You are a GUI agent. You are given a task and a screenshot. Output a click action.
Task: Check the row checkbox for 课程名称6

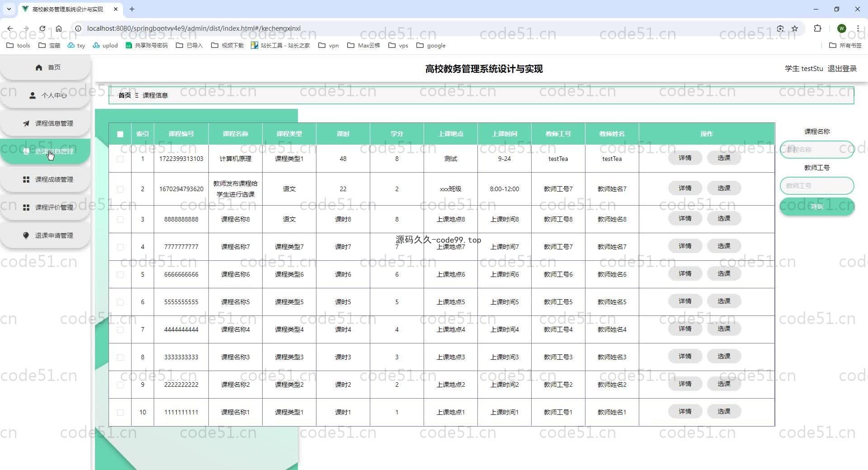120,274
